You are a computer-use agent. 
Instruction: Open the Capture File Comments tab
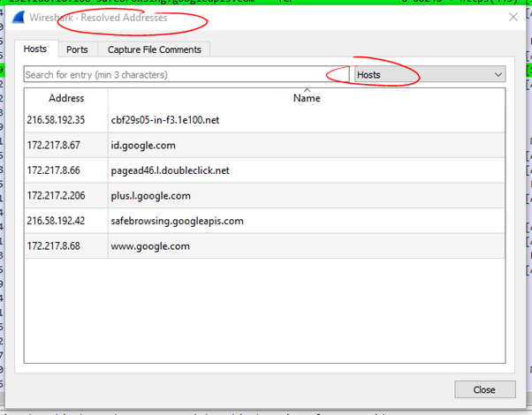pos(155,49)
